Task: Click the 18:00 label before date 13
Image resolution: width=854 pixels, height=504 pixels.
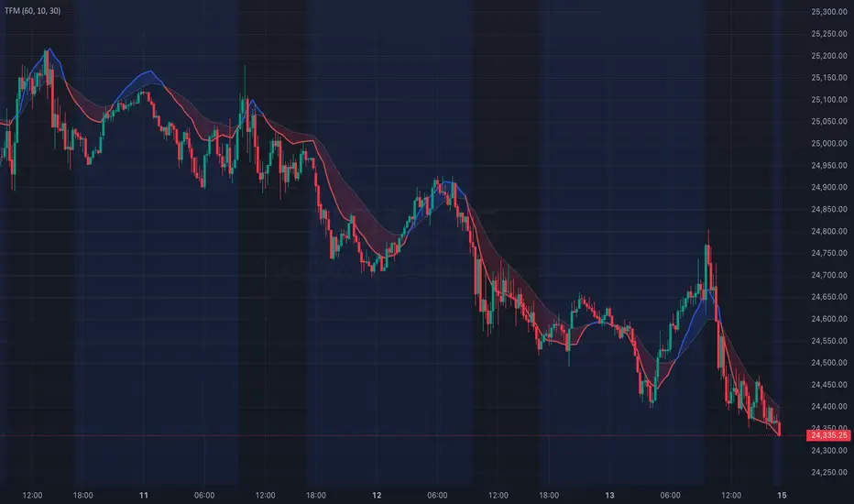Action: click(x=549, y=495)
